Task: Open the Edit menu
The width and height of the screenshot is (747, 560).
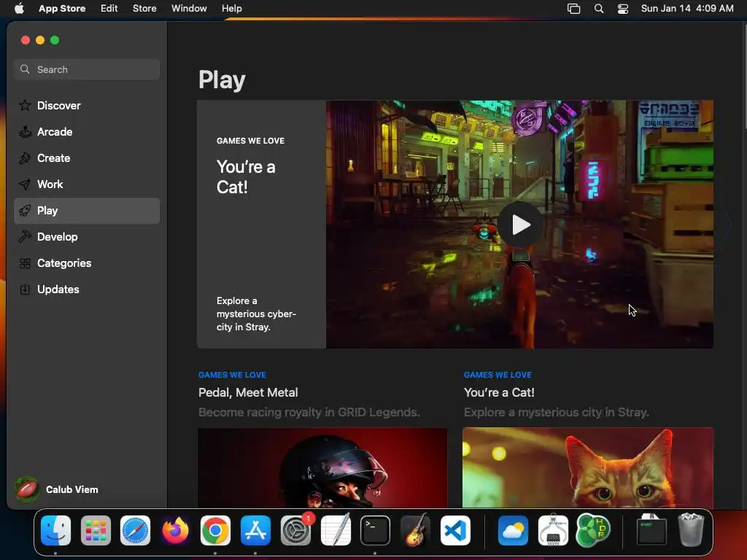Action: 109,8
